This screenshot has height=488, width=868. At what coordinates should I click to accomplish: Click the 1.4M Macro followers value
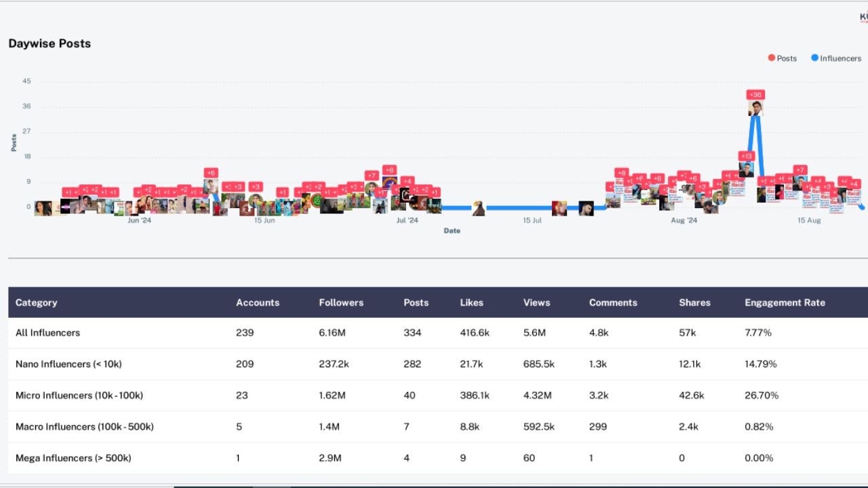(329, 426)
